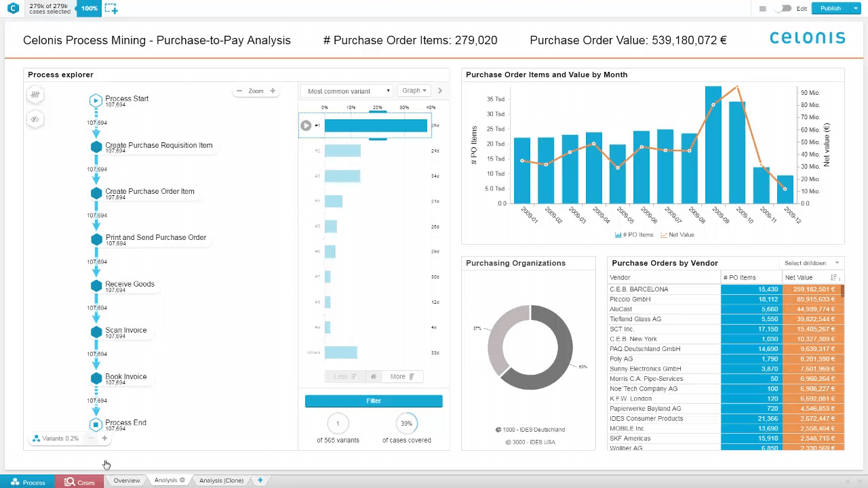Open the Graph dropdown menu
This screenshot has height=488, width=868.
(x=414, y=91)
